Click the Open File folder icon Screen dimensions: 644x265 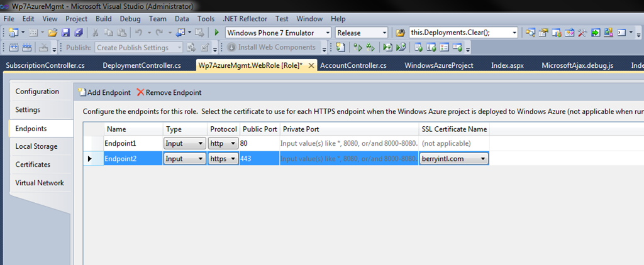(52, 33)
